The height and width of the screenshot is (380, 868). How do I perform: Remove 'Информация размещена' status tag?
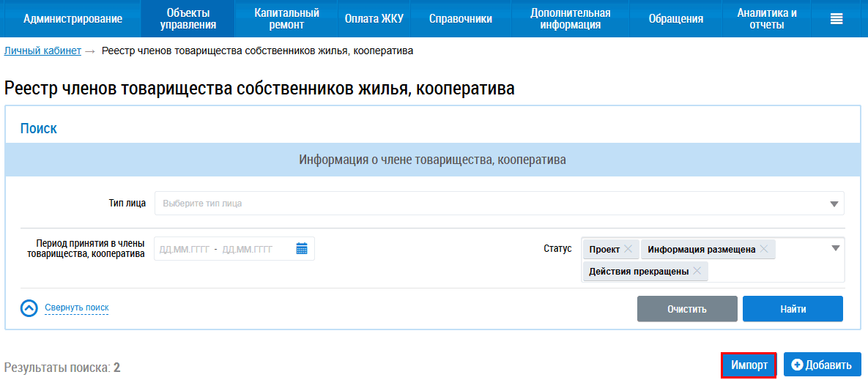click(x=764, y=250)
